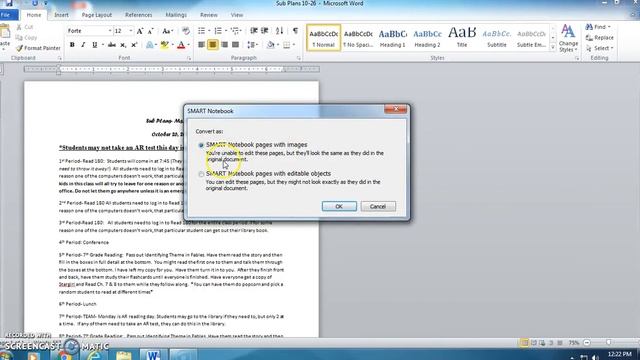This screenshot has height=360, width=640.
Task: Increase paragraph indent
Action: 264,31
